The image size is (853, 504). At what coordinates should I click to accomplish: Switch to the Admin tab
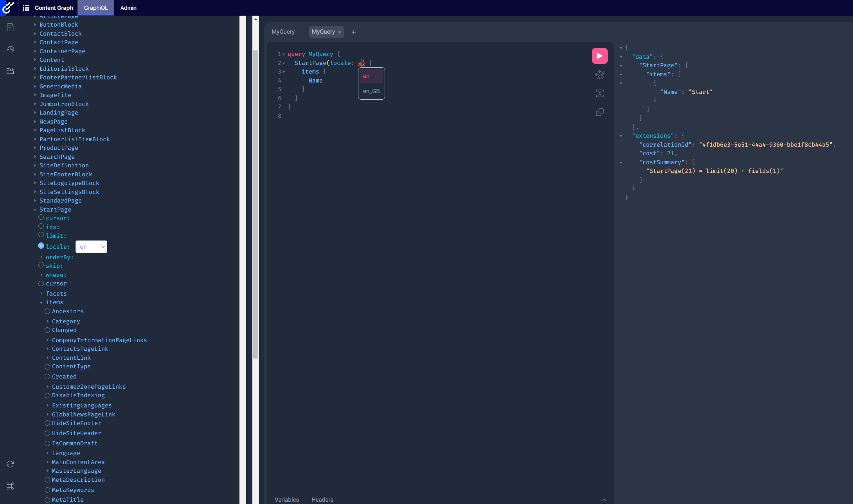[x=128, y=8]
